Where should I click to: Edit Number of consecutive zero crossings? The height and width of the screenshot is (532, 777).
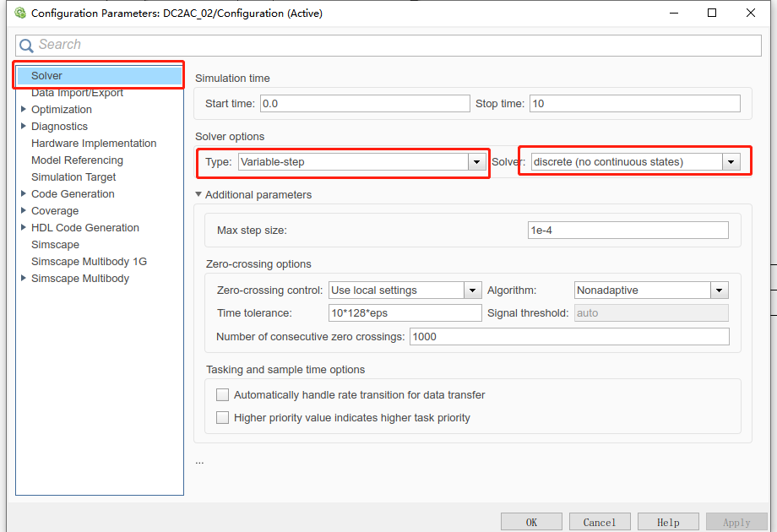click(x=569, y=337)
